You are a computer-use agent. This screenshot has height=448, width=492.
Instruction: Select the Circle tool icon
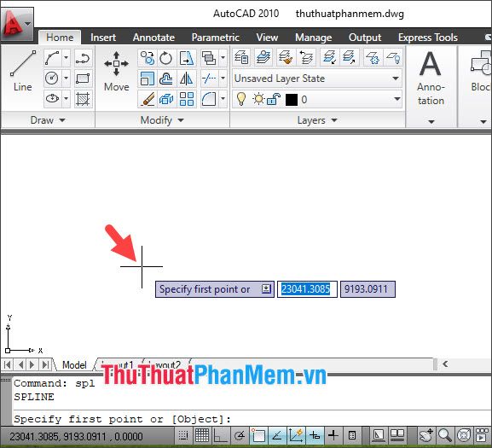[x=52, y=79]
